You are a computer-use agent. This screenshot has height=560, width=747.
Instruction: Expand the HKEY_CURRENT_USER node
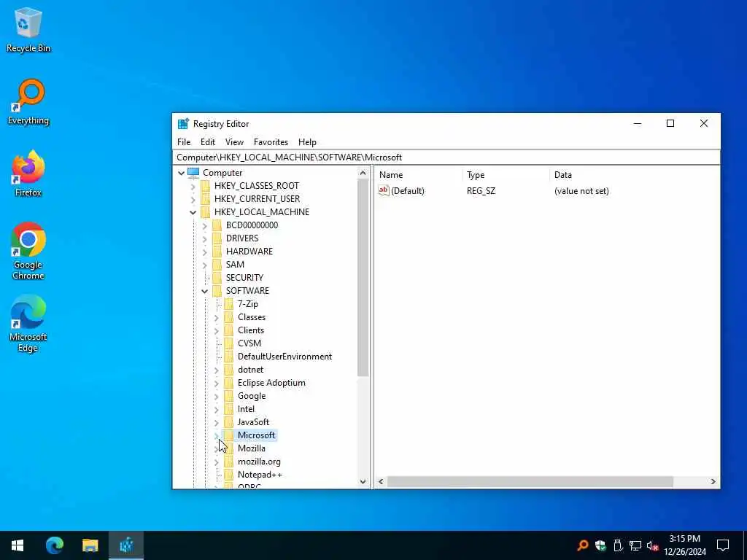(x=193, y=199)
